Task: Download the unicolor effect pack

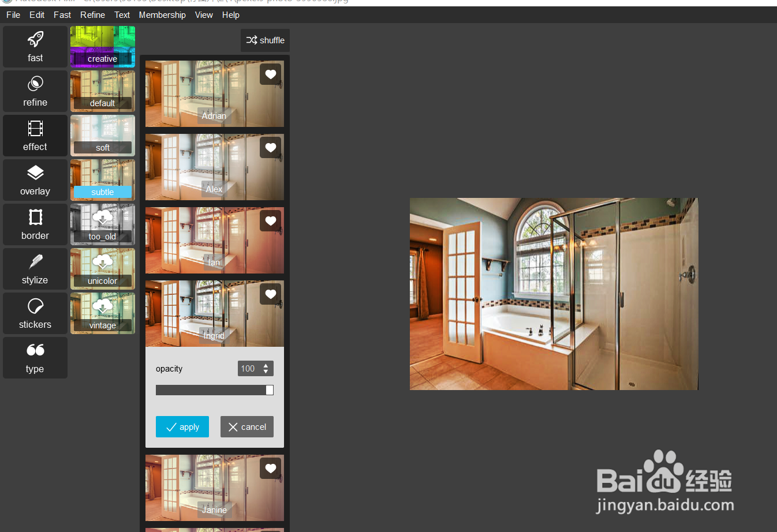Action: click(x=103, y=269)
